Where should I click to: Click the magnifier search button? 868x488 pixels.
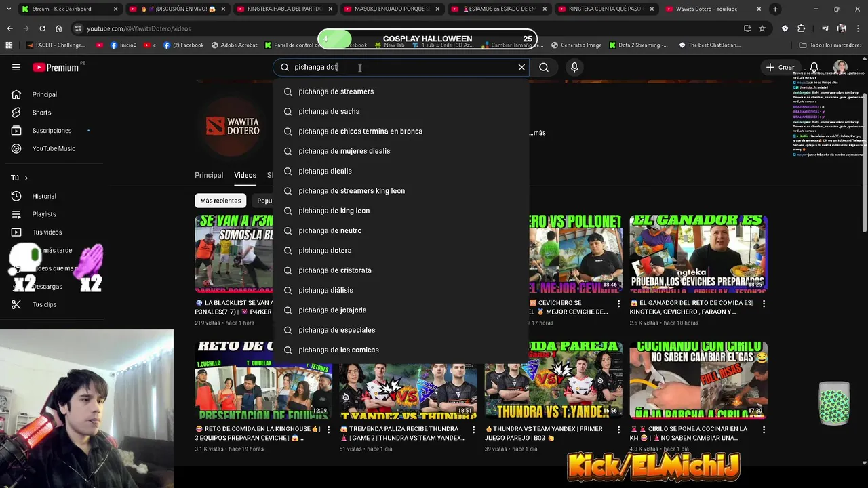(544, 67)
